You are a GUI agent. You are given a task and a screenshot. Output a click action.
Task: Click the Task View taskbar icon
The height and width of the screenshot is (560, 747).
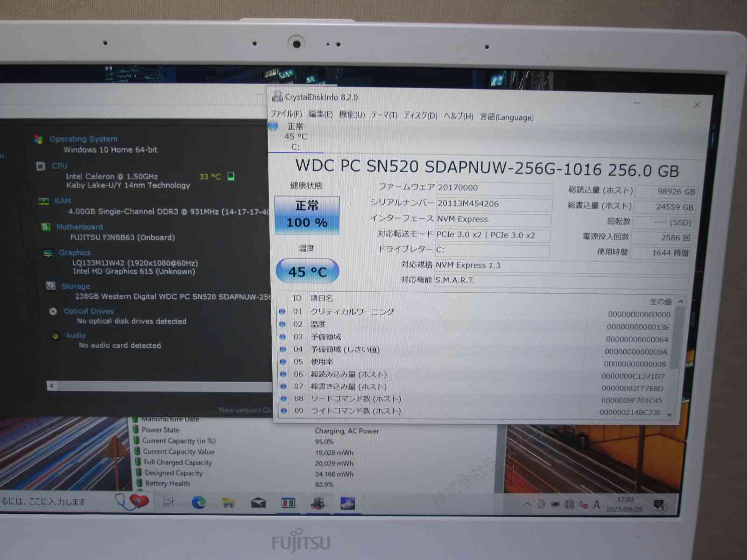click(169, 502)
